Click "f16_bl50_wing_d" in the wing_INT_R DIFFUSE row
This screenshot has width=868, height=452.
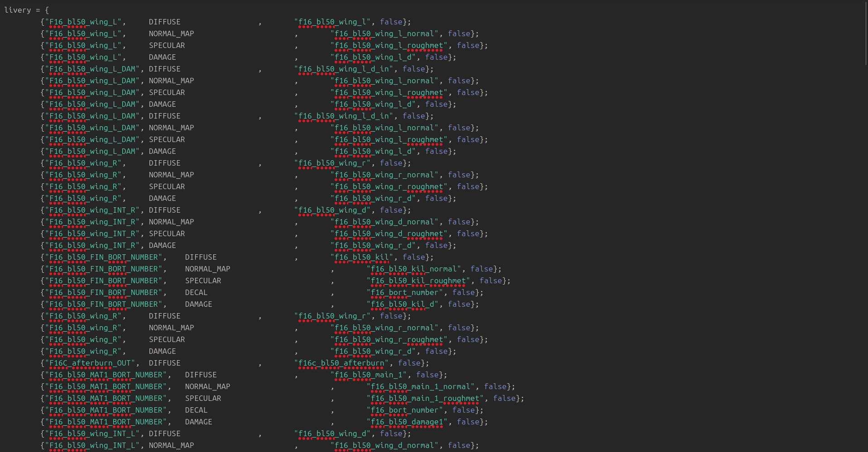(x=332, y=210)
